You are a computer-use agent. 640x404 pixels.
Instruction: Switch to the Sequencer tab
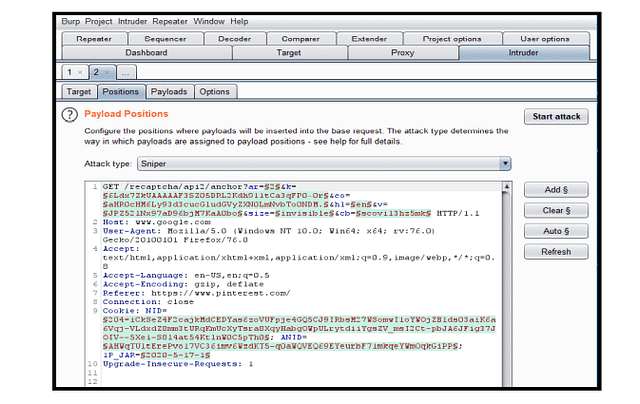click(165, 39)
